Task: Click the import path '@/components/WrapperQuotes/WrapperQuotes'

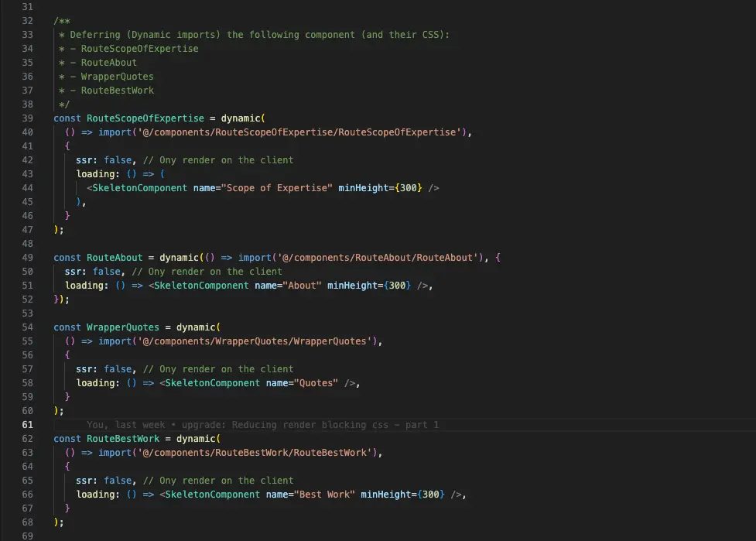Action: click(255, 341)
